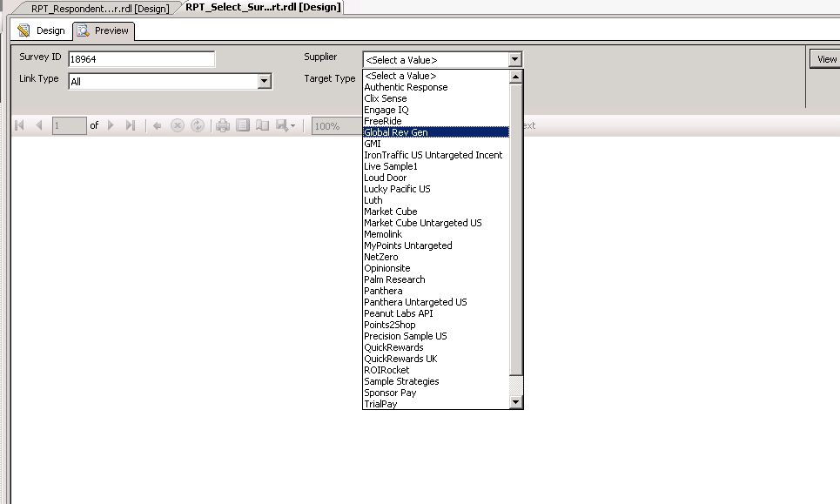
Task: Open the zoom 100% dropdown
Action: click(338, 126)
